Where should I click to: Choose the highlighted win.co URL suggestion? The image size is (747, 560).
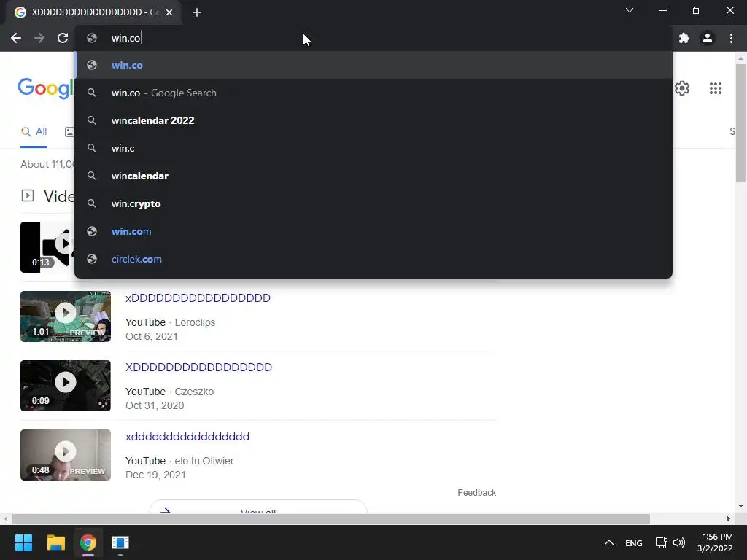coord(373,65)
